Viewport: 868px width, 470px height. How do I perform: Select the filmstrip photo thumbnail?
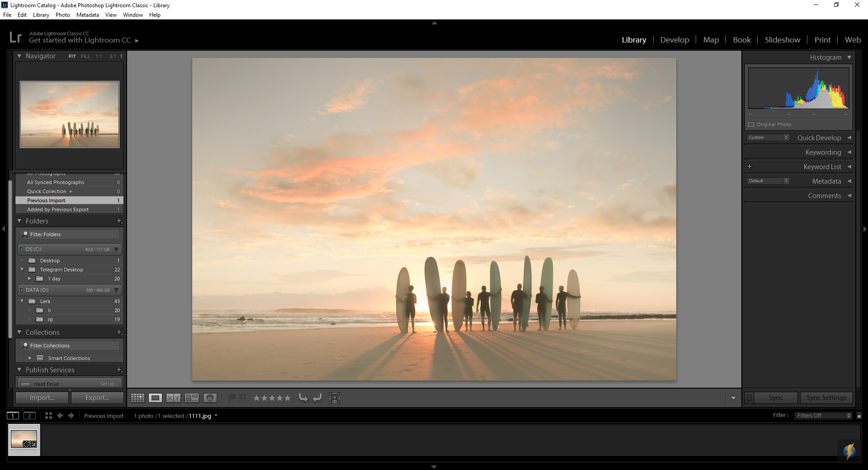click(24, 439)
